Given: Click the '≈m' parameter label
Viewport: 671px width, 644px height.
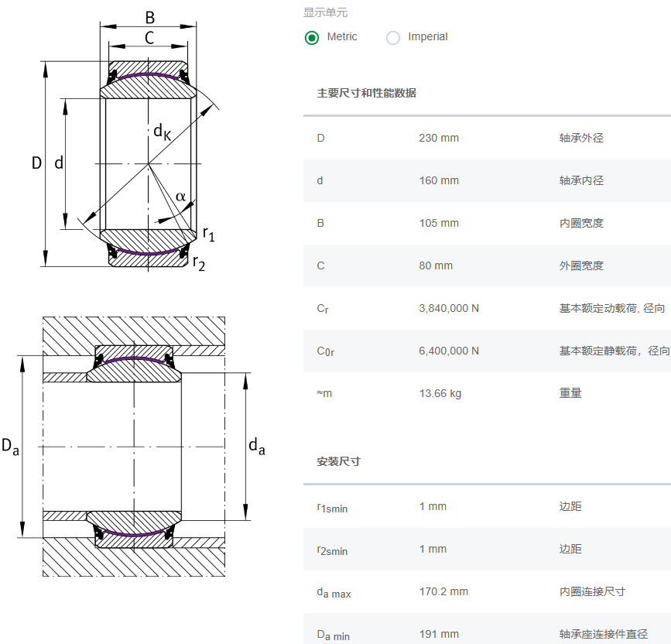Looking at the screenshot, I should [x=324, y=393].
